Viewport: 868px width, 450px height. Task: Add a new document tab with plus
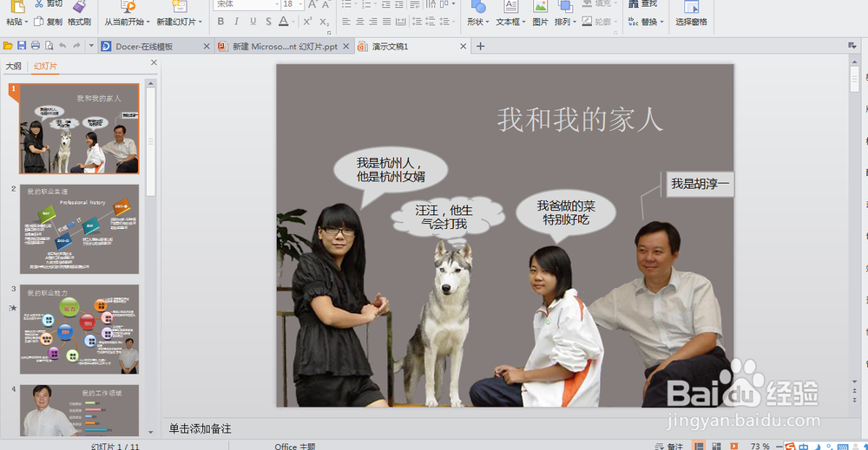tap(481, 47)
